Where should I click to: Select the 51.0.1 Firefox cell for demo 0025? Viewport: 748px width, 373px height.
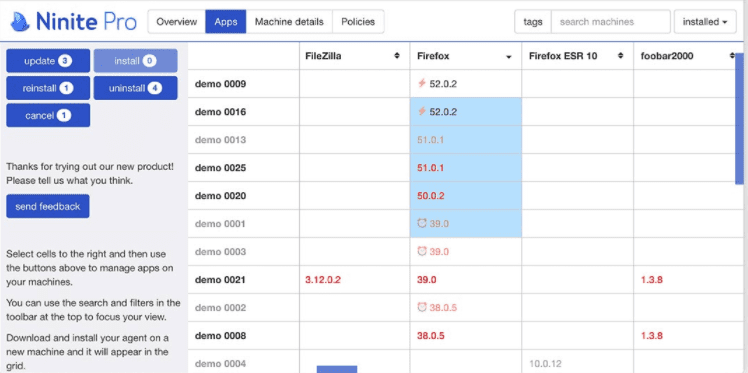coord(466,168)
